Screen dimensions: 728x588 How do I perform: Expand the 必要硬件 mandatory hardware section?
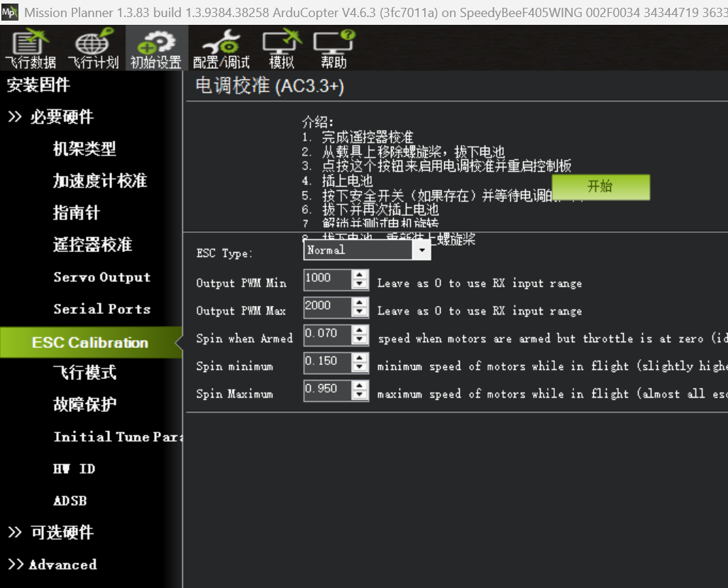[50, 116]
